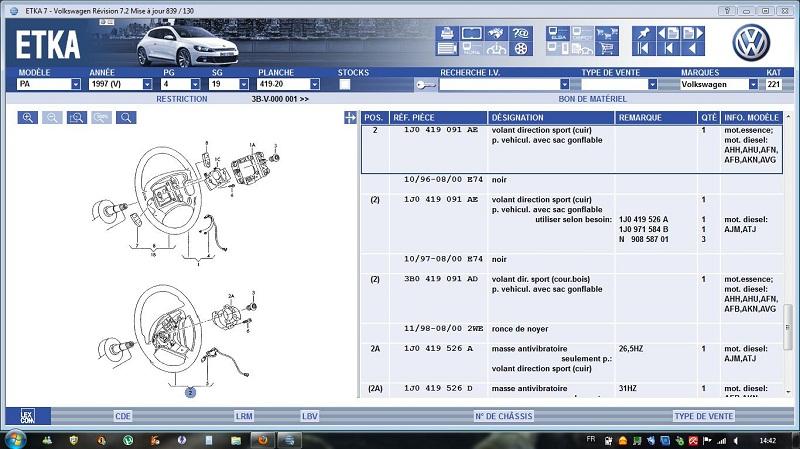Click the key icon beside Recherche I.V.
This screenshot has width=800, height=449.
[426, 85]
